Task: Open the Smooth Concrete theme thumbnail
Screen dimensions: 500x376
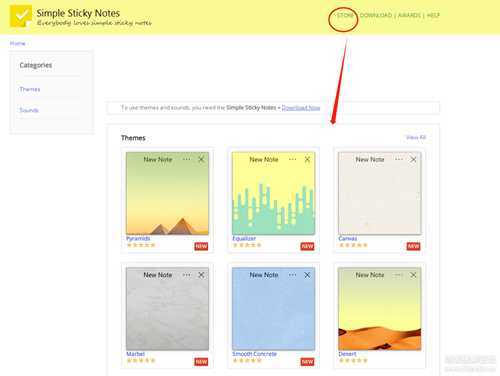Action: [273, 309]
